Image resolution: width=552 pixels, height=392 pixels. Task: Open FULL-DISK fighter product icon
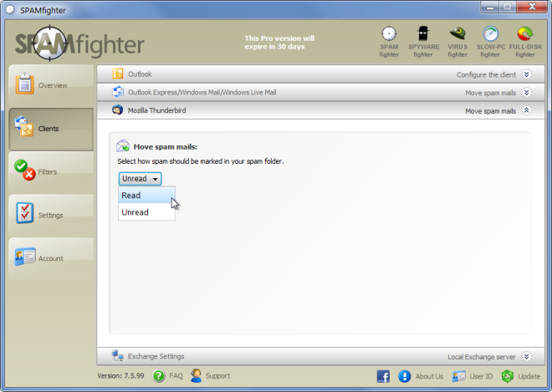pos(525,42)
